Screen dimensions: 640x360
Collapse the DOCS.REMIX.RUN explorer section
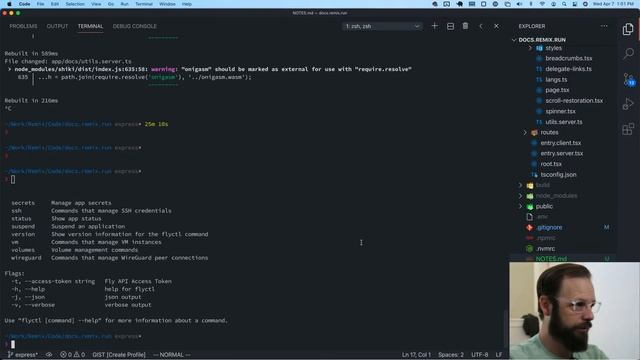tap(542, 40)
